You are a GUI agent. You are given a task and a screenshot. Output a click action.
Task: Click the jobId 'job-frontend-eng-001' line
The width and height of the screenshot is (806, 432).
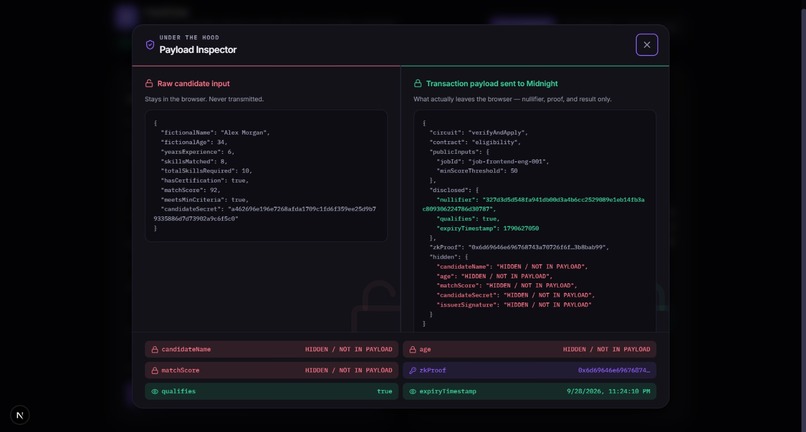tap(492, 161)
